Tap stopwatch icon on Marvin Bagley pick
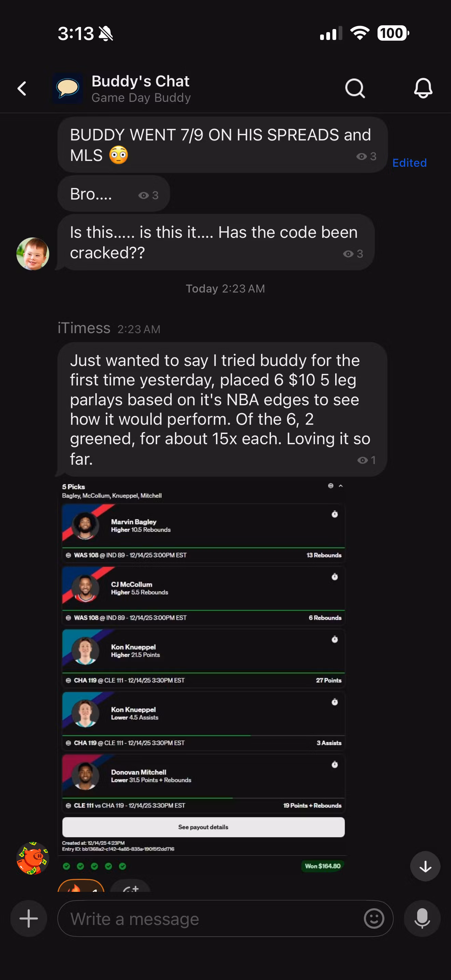Viewport: 451px width, 980px height. (334, 514)
